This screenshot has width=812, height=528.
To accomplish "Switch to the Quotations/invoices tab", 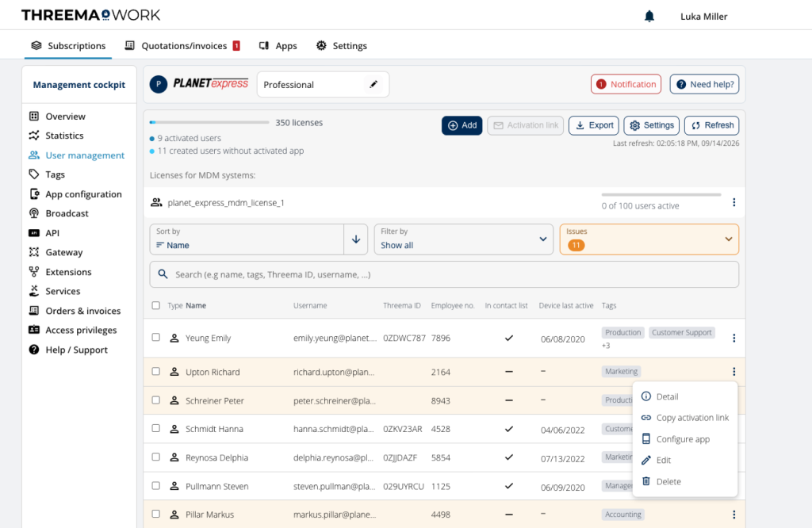I will [182, 45].
